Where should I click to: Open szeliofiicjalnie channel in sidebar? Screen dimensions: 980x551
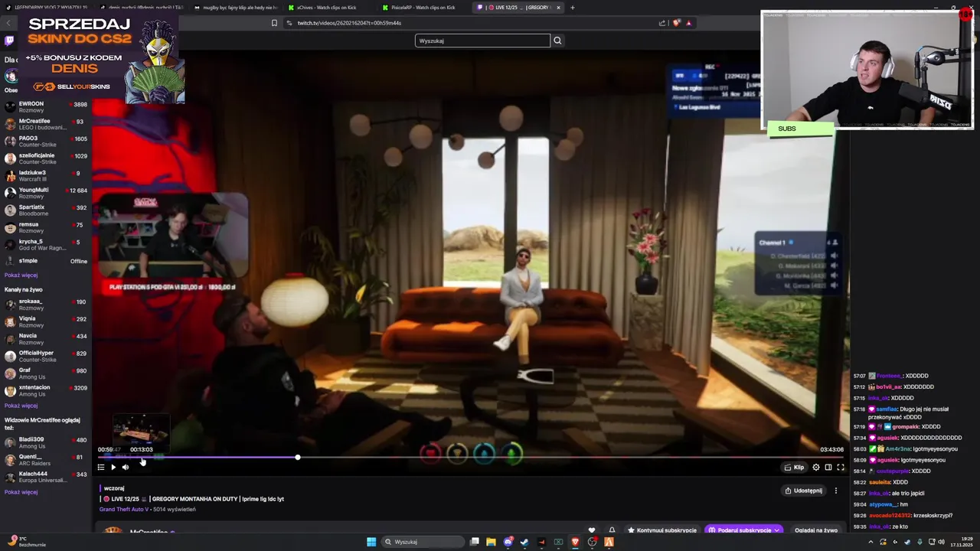[x=46, y=158]
